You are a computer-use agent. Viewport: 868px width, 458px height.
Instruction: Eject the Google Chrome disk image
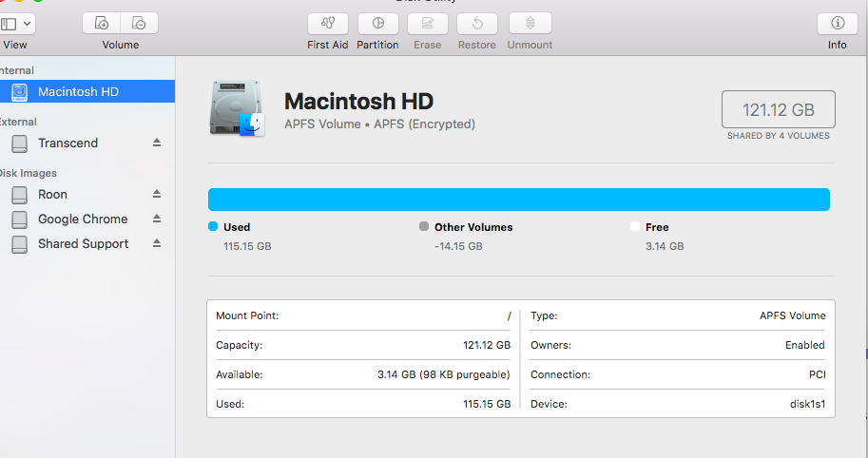click(157, 219)
